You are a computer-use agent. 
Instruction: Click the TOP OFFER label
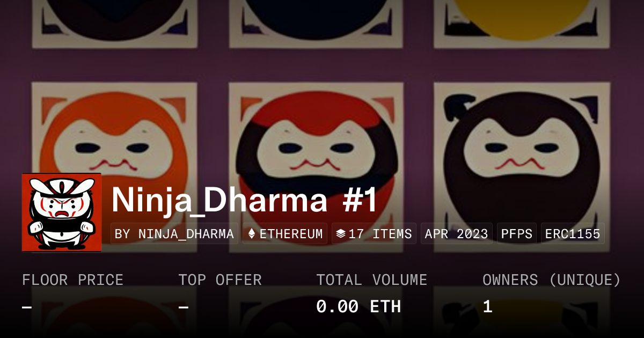coord(220,280)
